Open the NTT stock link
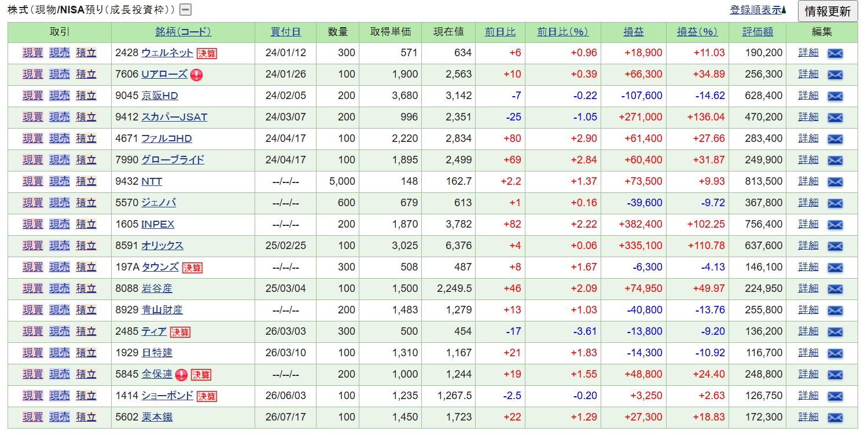The height and width of the screenshot is (435, 868). (152, 181)
